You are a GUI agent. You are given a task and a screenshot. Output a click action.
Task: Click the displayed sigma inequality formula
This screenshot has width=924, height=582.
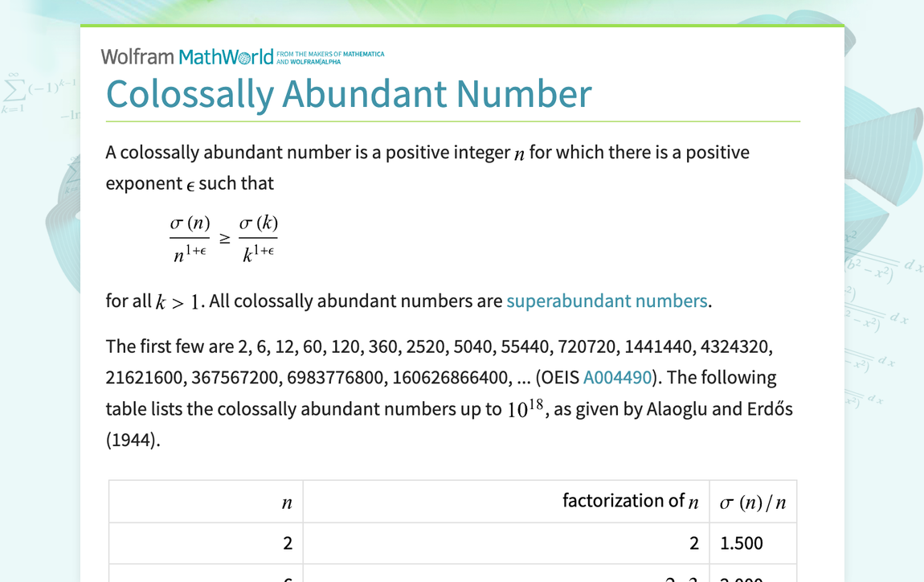pos(223,237)
